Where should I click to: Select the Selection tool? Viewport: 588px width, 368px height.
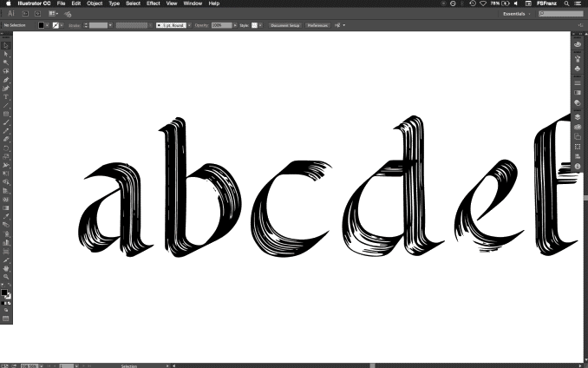pyautogui.click(x=5, y=46)
